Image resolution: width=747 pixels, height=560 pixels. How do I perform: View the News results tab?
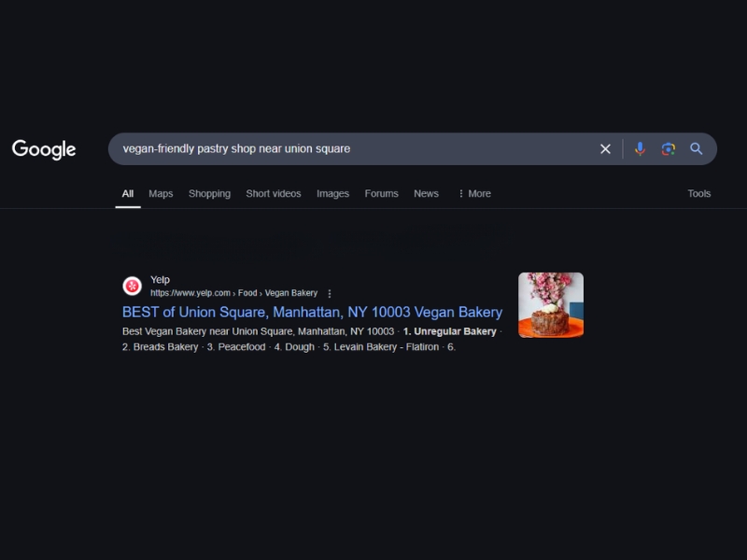(x=426, y=193)
